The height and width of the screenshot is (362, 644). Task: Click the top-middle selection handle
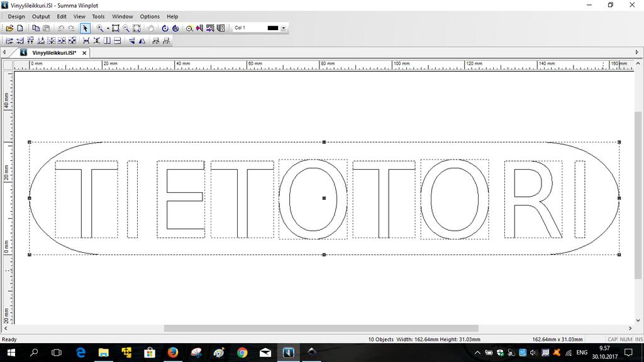point(324,142)
